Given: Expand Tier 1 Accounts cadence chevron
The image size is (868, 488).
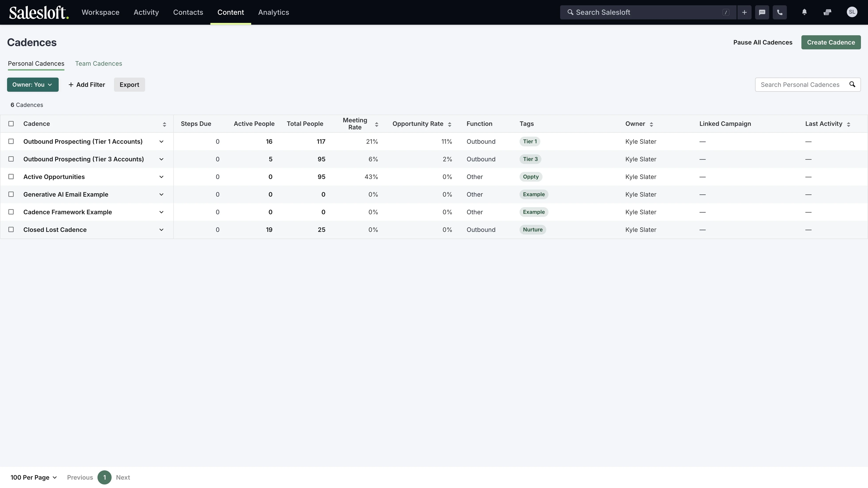Looking at the screenshot, I should click(161, 142).
